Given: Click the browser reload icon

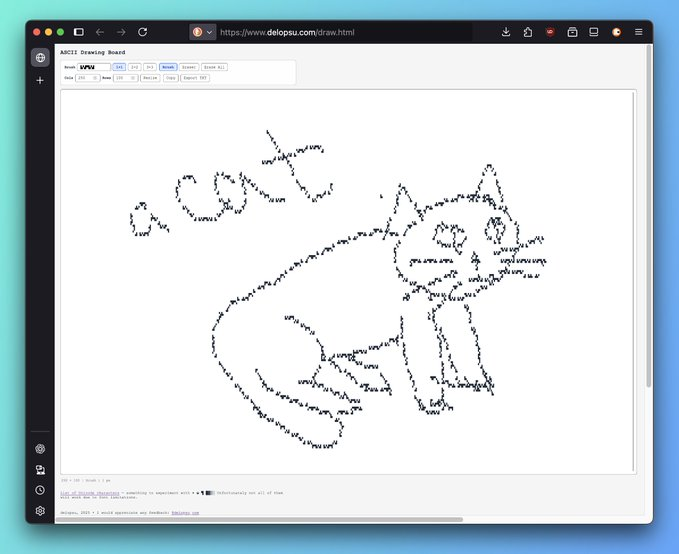Looking at the screenshot, I should (142, 32).
